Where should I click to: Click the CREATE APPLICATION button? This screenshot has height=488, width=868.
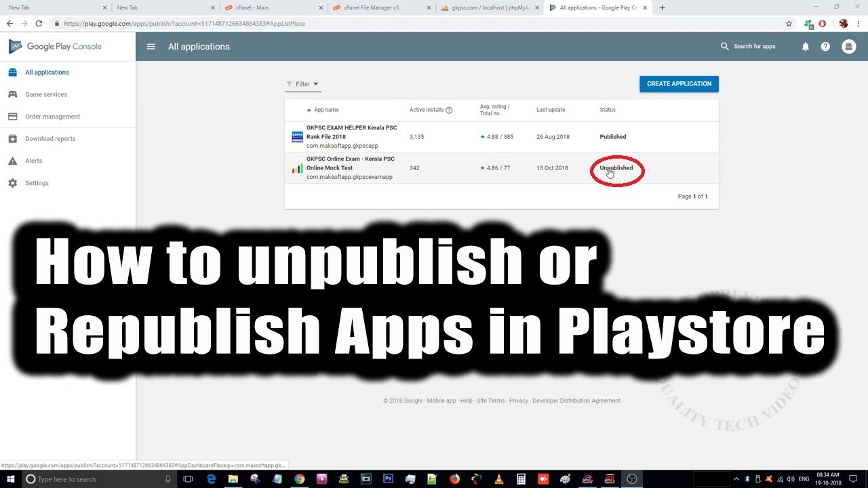[x=679, y=84]
